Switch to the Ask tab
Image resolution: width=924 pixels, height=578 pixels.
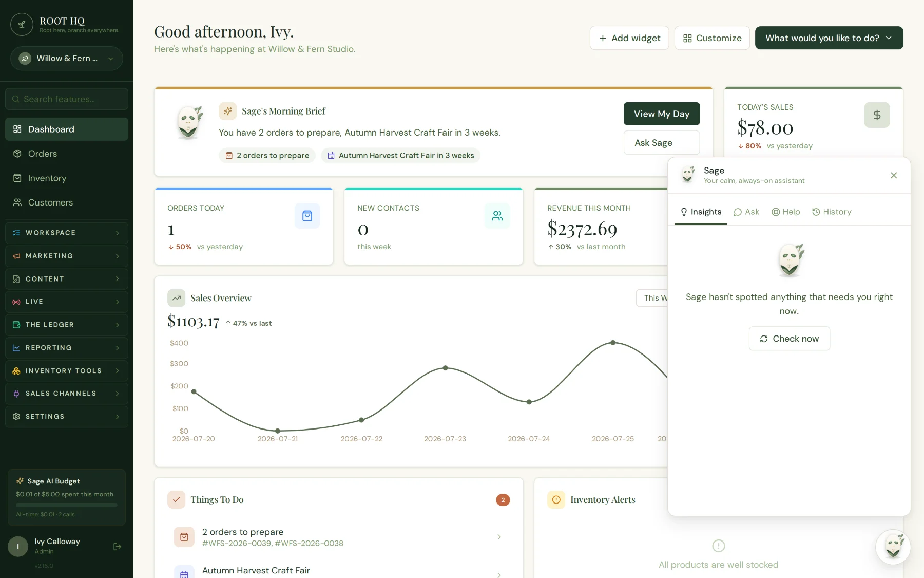click(746, 212)
